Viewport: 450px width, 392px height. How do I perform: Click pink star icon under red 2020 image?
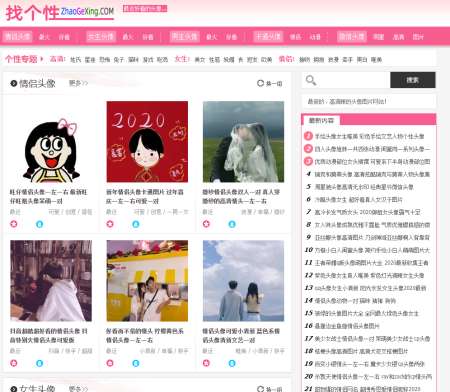[x=110, y=224]
